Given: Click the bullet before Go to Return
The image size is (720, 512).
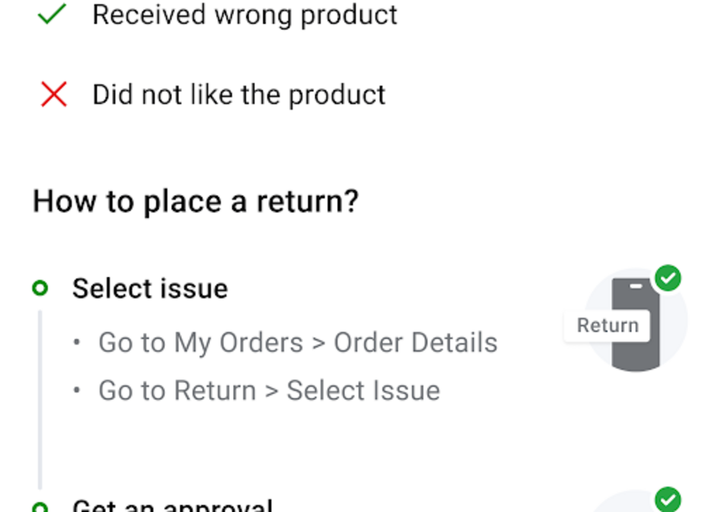Looking at the screenshot, I should (x=78, y=391).
